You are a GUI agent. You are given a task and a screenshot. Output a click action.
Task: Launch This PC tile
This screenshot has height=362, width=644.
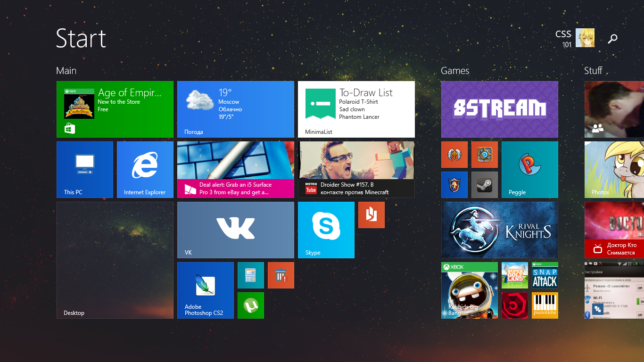click(x=85, y=170)
